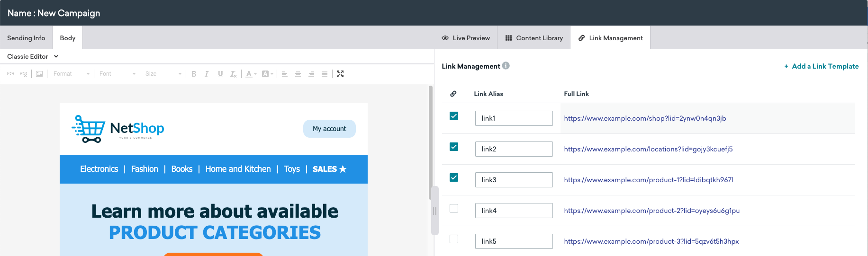Open the Format dropdown
The width and height of the screenshot is (868, 256).
pyautogui.click(x=71, y=74)
